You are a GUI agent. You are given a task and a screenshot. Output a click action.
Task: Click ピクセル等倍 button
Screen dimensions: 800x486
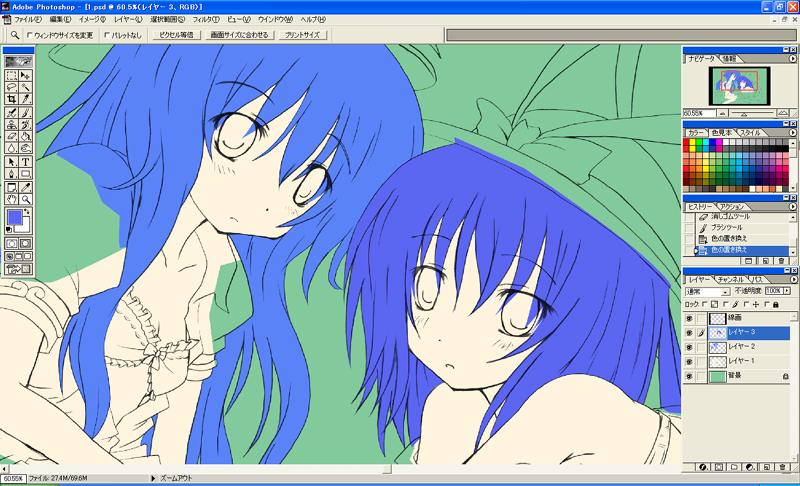(176, 35)
